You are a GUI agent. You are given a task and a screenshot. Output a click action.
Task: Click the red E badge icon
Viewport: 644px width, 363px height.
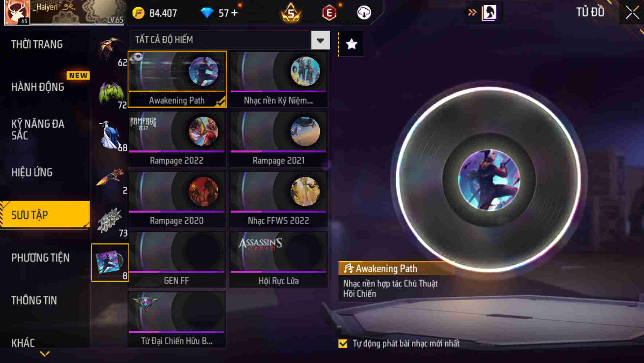coord(329,13)
